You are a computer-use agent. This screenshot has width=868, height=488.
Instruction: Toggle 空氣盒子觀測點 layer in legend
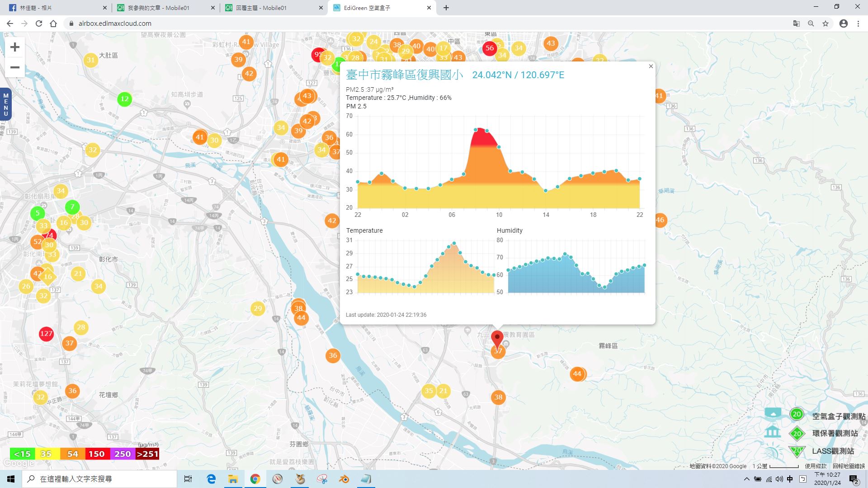click(x=815, y=416)
